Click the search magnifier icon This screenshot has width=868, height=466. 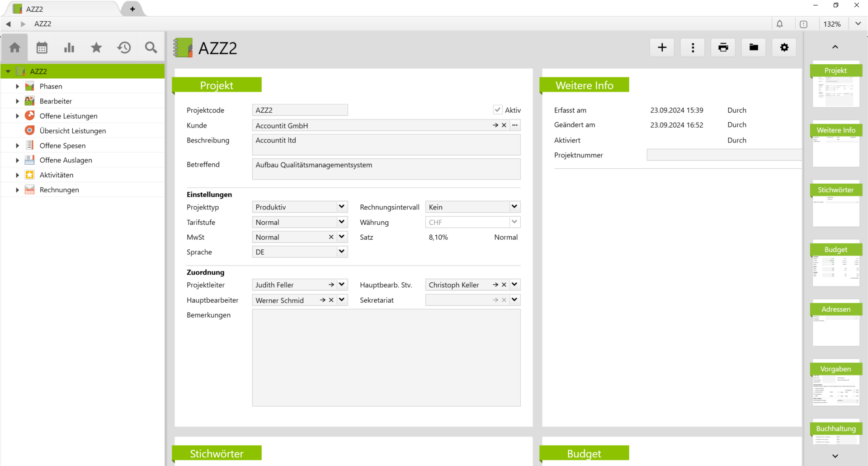[151, 48]
